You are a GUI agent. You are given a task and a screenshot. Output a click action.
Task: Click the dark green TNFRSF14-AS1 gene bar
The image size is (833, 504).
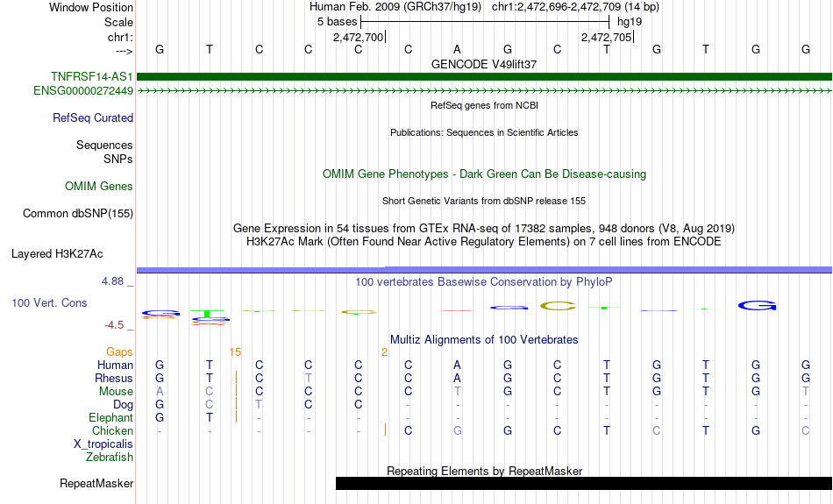point(485,76)
